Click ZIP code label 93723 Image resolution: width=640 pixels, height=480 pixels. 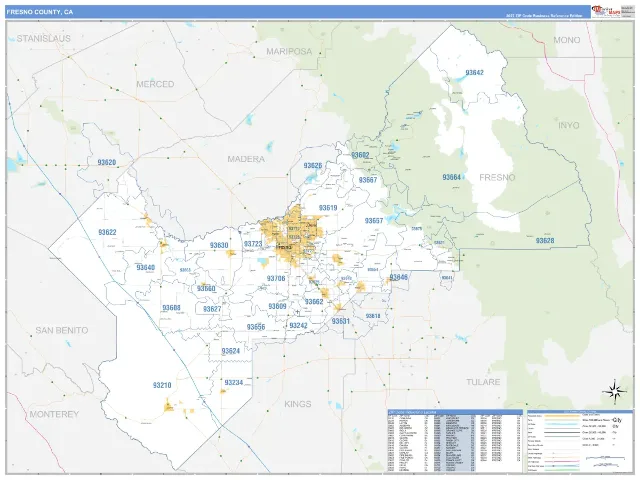point(253,244)
